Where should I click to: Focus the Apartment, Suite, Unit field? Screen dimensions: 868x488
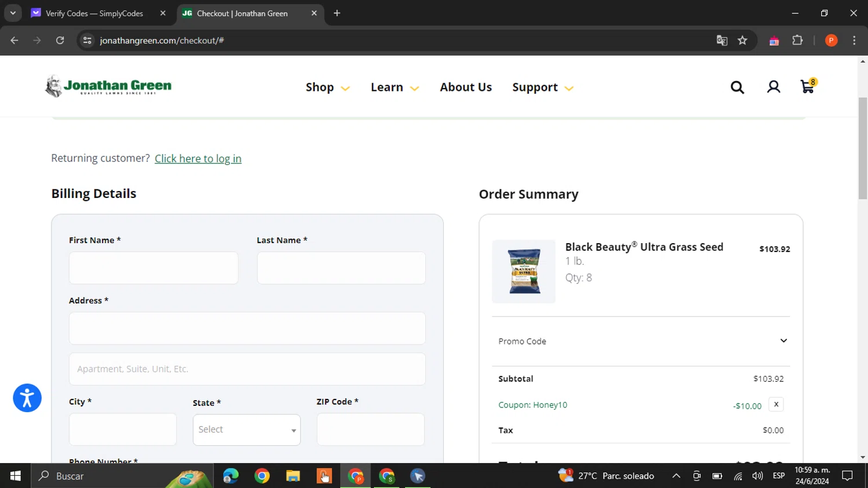[247, 369]
